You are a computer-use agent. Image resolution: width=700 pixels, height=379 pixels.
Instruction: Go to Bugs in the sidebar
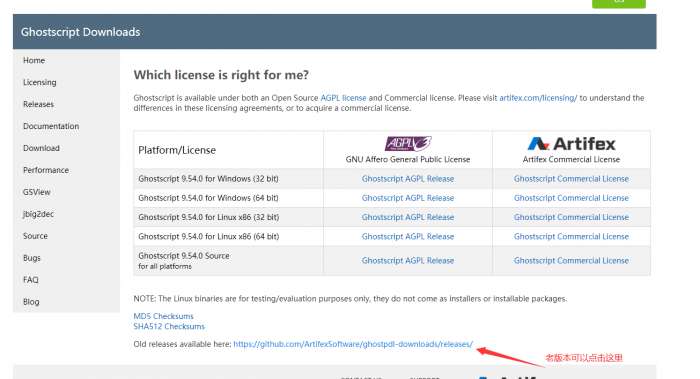32,258
